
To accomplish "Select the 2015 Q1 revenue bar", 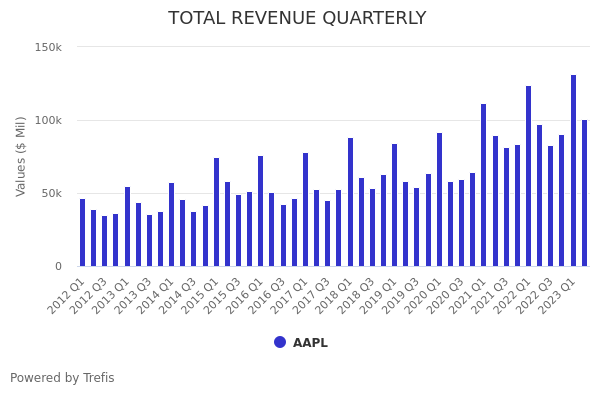I will tap(216, 212).
